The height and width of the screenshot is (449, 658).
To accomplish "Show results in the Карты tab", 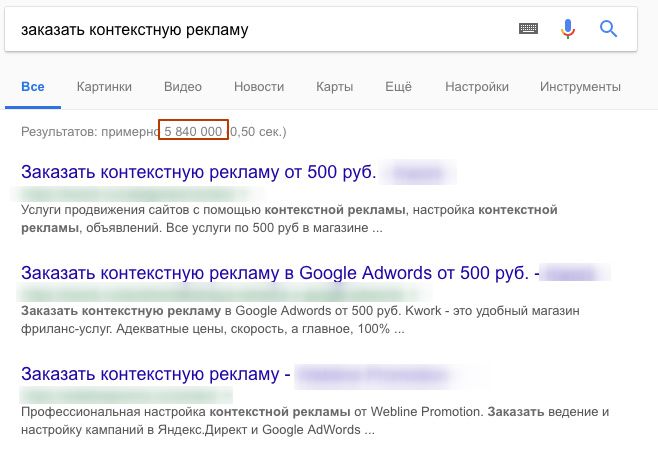I will pyautogui.click(x=334, y=87).
